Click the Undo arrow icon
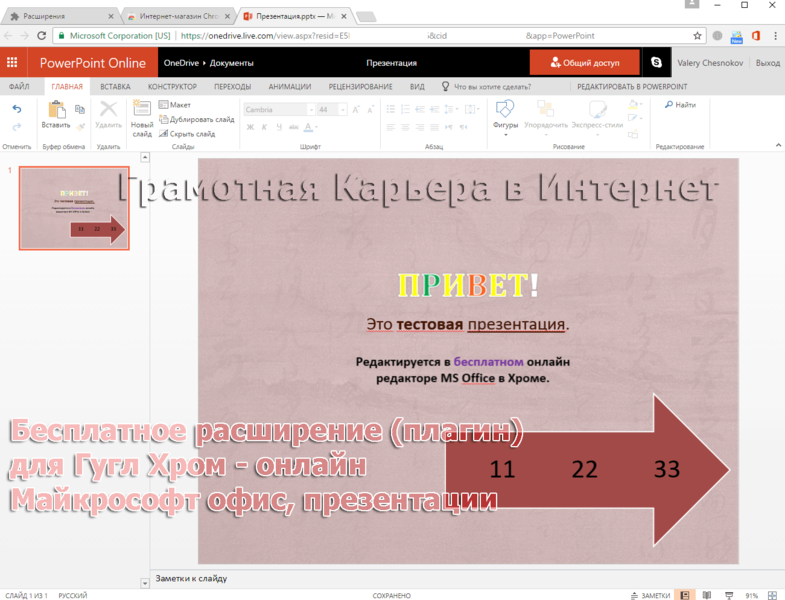This screenshot has height=600, width=785. (x=17, y=109)
